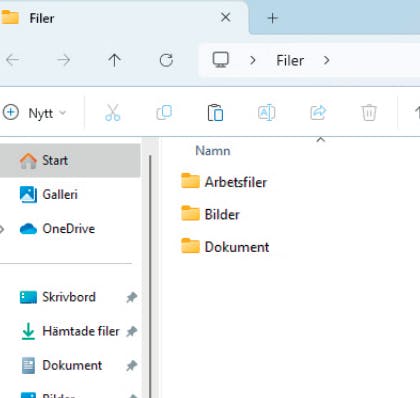This screenshot has width=420, height=398.
Task: Click the Cut scissors icon
Action: tap(113, 113)
